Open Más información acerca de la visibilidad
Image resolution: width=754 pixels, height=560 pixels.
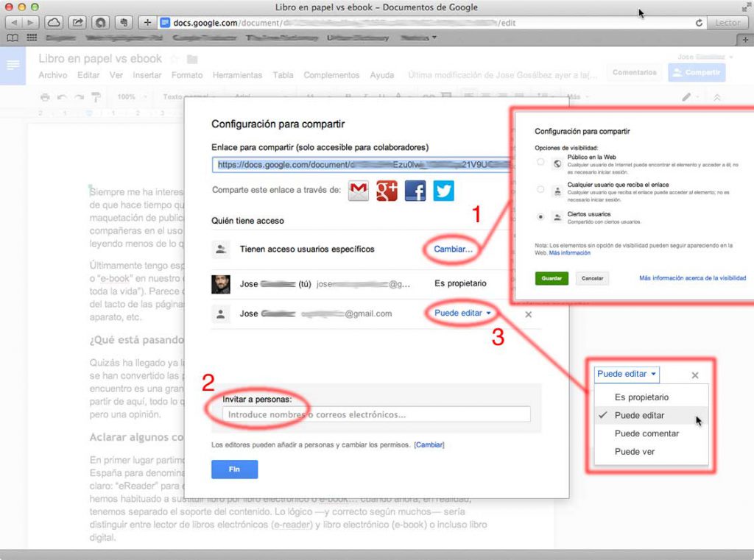(x=692, y=278)
